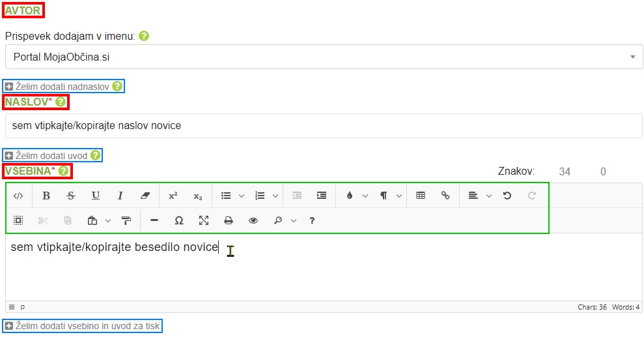Expand 'Želim dodati nadnaslov' option
The image size is (644, 337).
[x=64, y=86]
